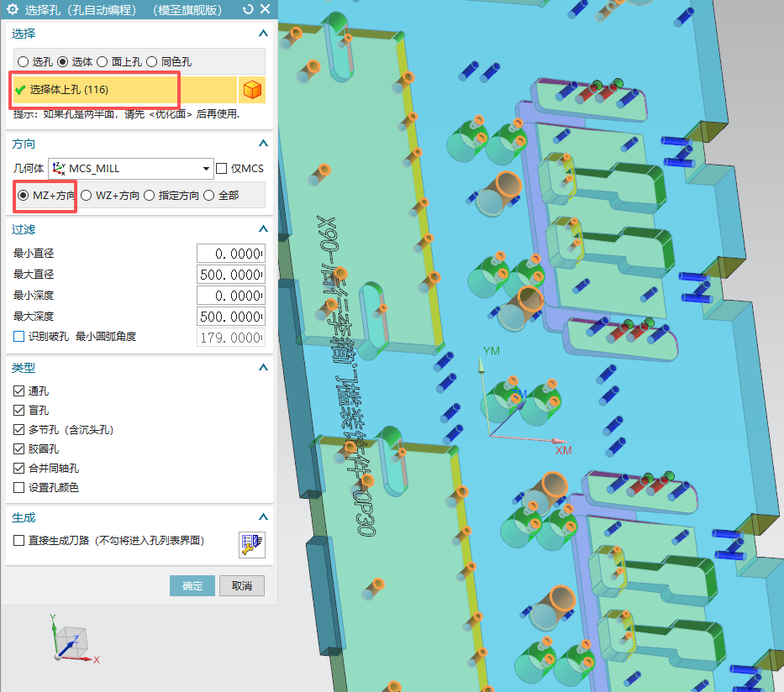Image resolution: width=784 pixels, height=692 pixels.
Task: Uncheck the 胶圈孔 checkbox
Action: pyautogui.click(x=18, y=448)
